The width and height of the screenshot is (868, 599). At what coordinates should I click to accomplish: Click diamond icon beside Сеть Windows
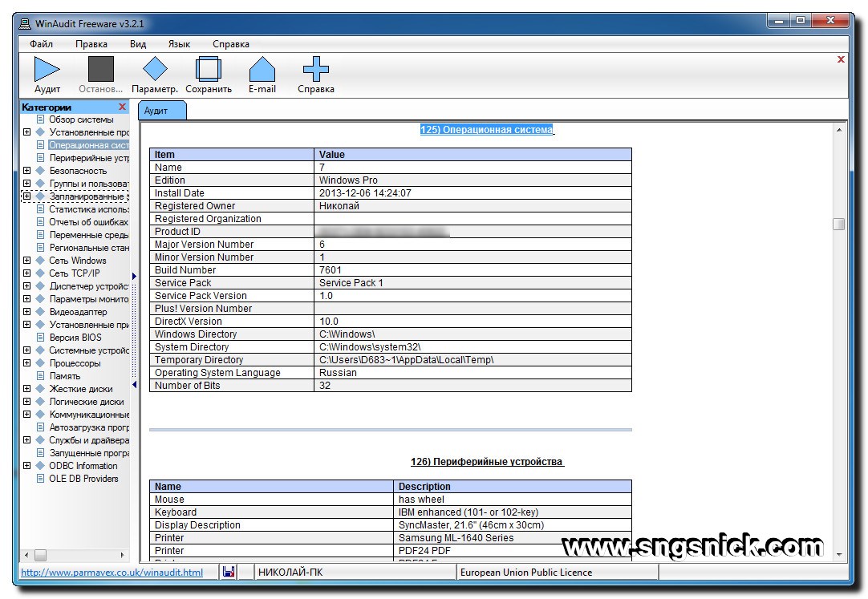40,260
